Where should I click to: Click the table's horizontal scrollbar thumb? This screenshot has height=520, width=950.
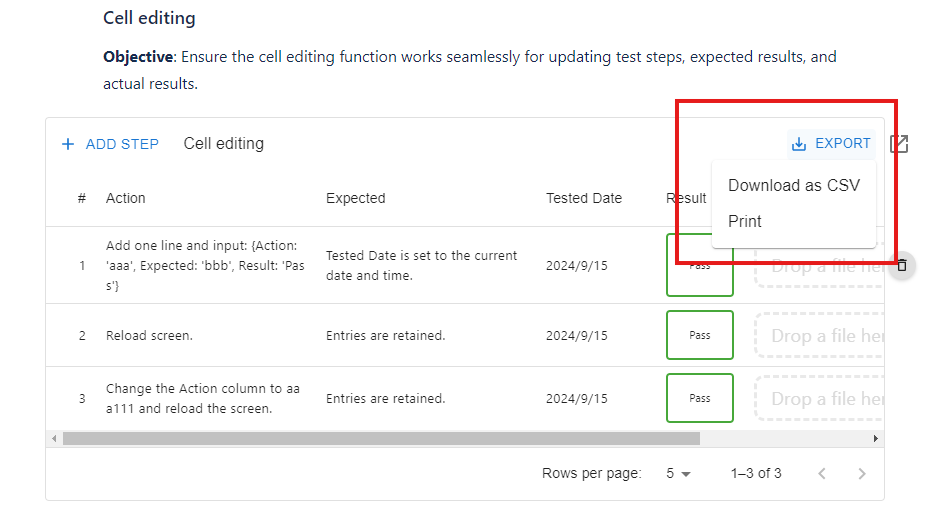(380, 439)
